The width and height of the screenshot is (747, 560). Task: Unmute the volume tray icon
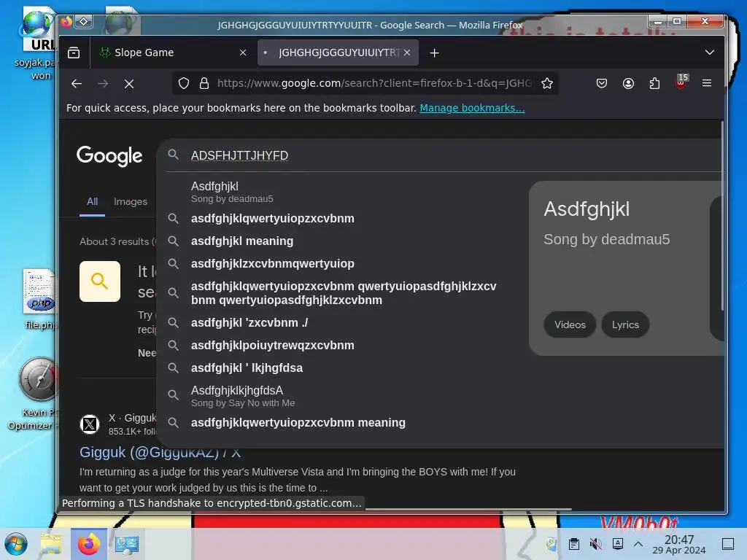595,544
